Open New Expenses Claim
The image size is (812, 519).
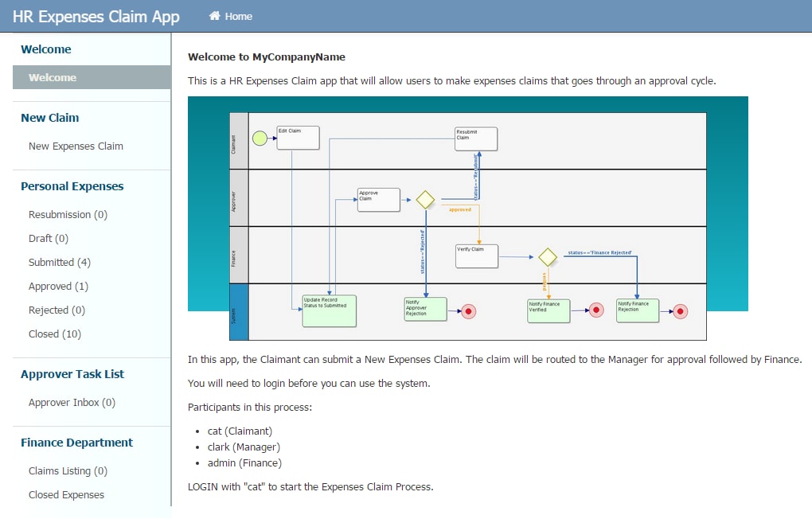coord(76,146)
